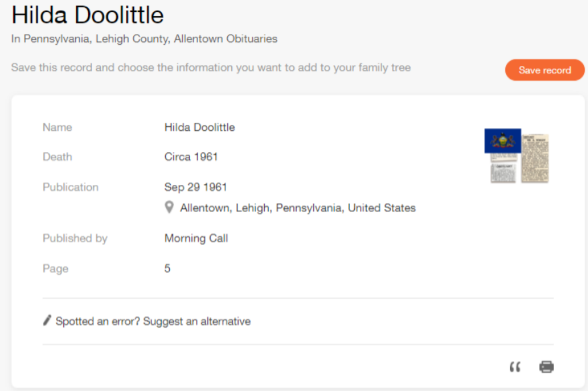Click the Morning Call publisher value
The width and height of the screenshot is (588, 391).
click(196, 238)
